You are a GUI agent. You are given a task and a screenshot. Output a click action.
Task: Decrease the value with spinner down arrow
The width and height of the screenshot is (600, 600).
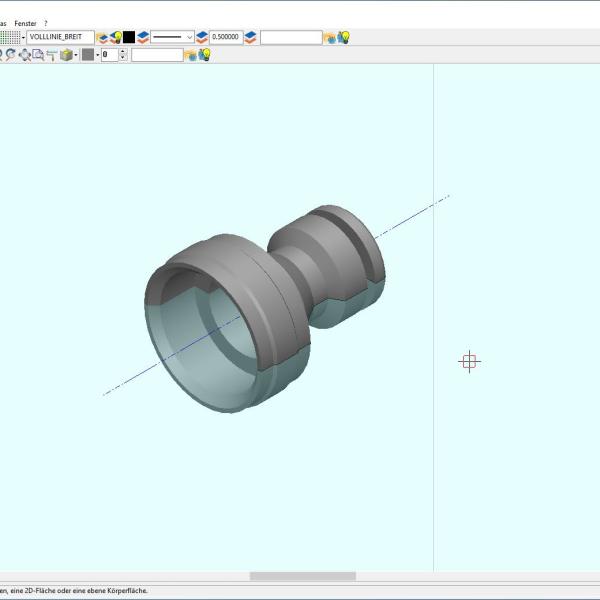(123, 58)
